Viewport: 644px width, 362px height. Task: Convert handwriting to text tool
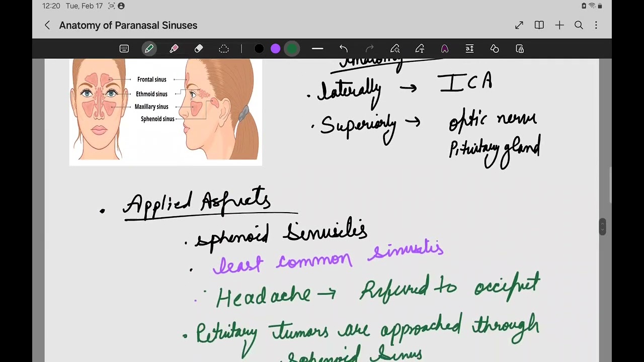(420, 49)
